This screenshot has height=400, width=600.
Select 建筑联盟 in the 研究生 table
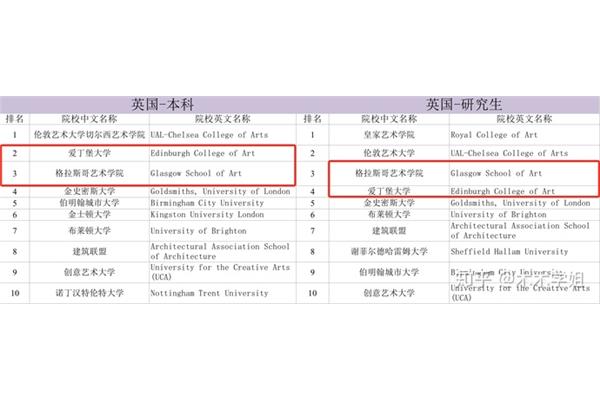(389, 231)
